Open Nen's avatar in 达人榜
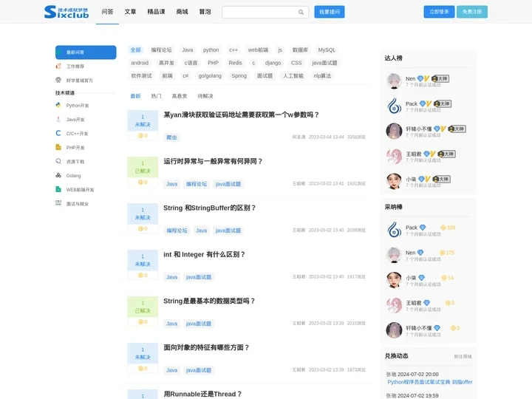This screenshot has height=399, width=532. pos(394,81)
